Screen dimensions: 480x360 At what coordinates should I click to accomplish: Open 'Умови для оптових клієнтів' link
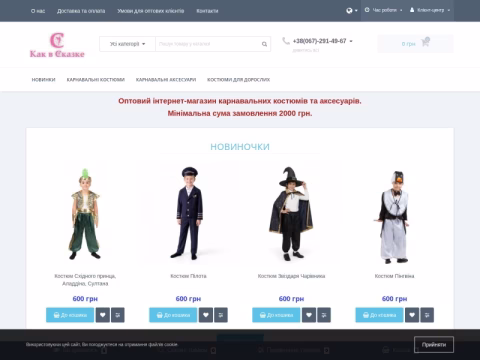pyautogui.click(x=151, y=11)
